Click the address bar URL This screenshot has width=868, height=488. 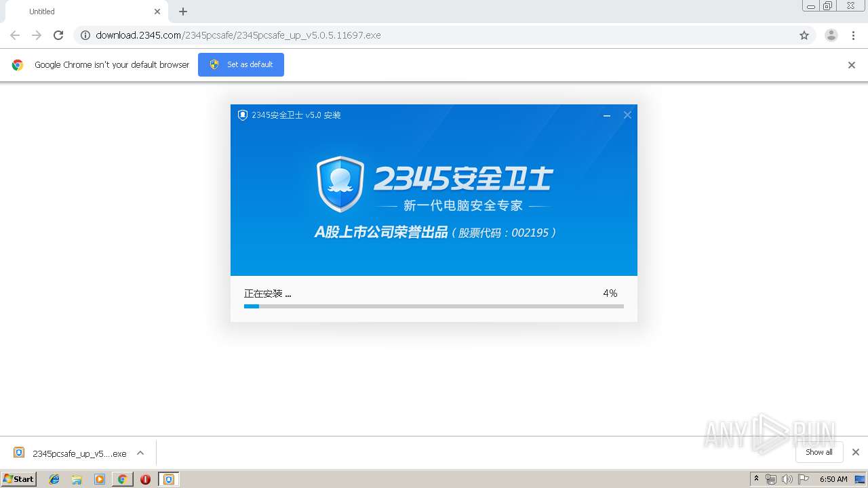tap(238, 35)
